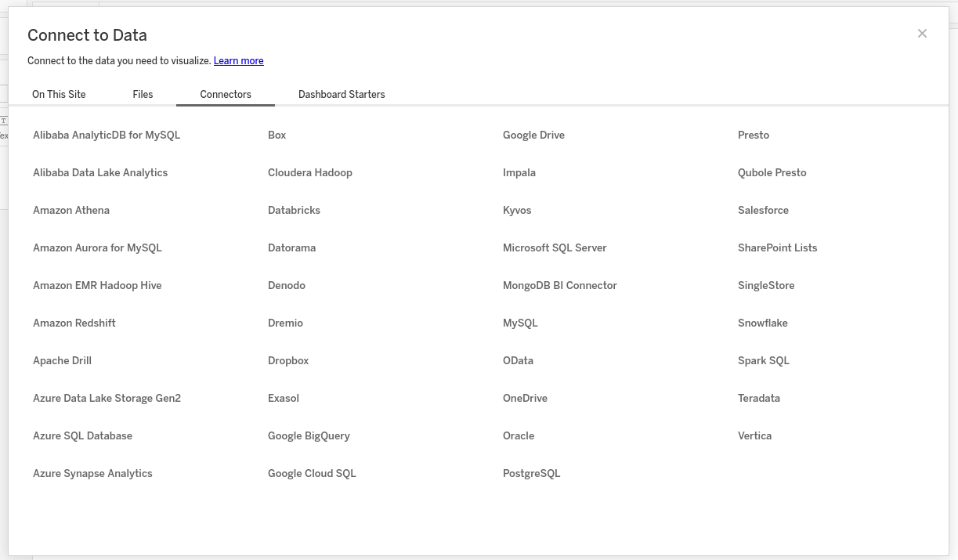
Task: Choose MongoDB BI Connector
Action: (x=560, y=285)
